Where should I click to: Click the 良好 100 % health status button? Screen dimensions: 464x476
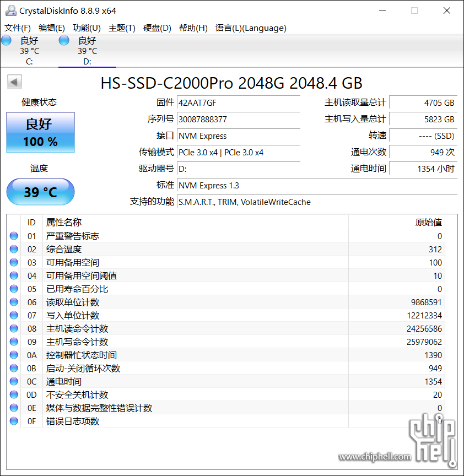tap(40, 132)
